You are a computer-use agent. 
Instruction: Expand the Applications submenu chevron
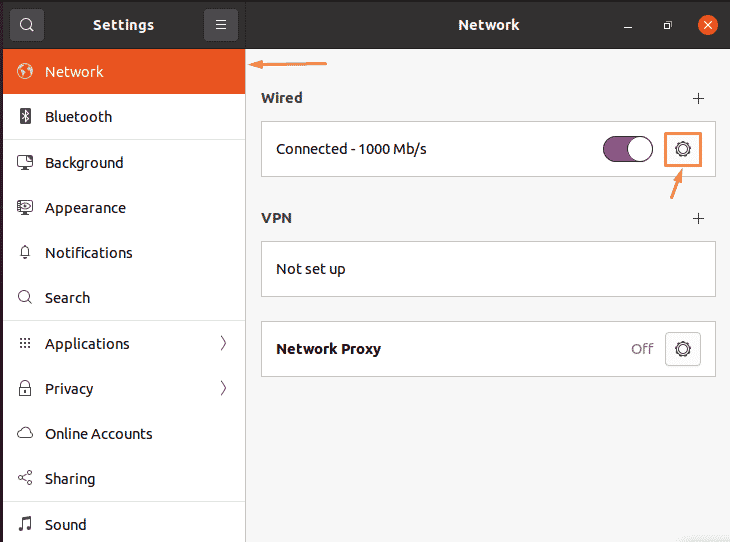click(223, 343)
